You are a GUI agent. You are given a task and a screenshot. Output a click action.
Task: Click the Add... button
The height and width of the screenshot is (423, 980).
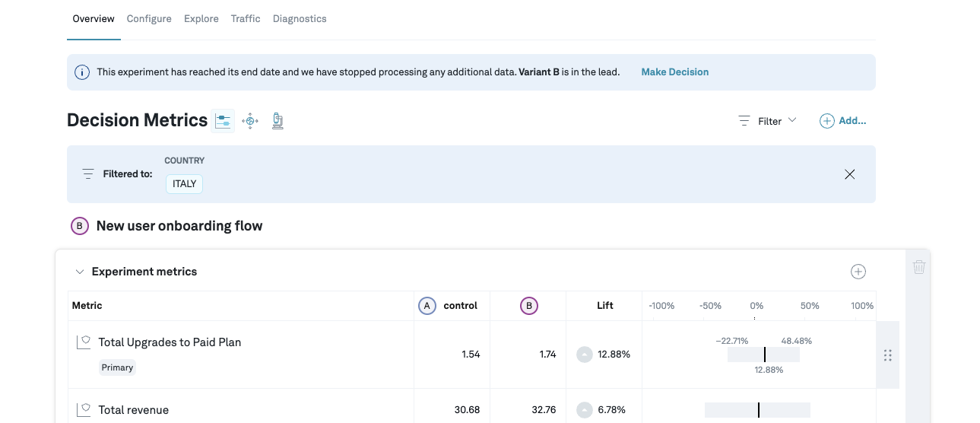pos(842,121)
